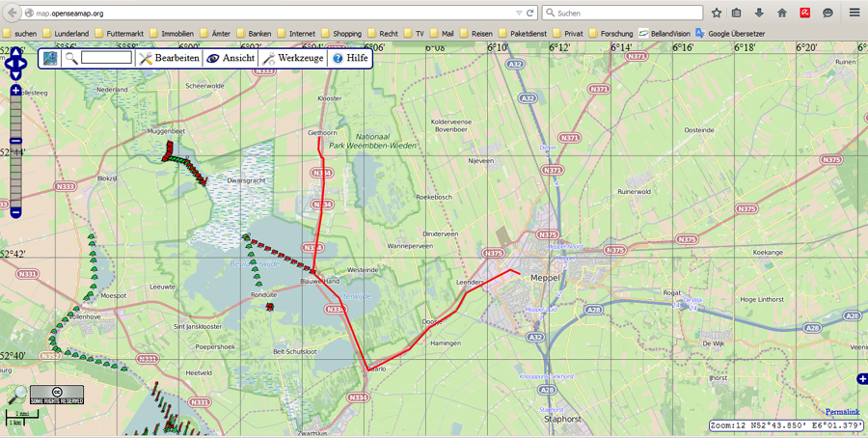Image resolution: width=868 pixels, height=438 pixels.
Task: Expand the Werkzeuge menu
Action: coord(293,59)
